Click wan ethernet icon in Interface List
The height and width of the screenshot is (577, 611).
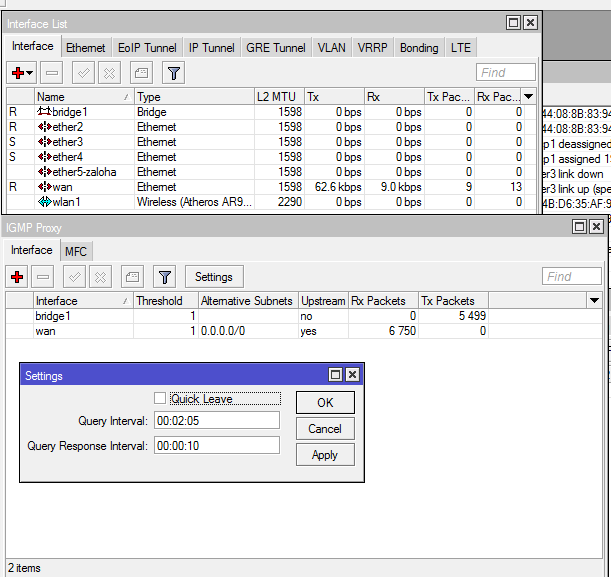point(44,187)
